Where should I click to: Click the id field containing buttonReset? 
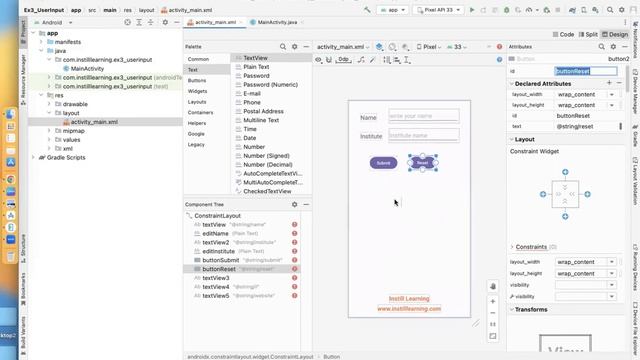[x=586, y=71]
